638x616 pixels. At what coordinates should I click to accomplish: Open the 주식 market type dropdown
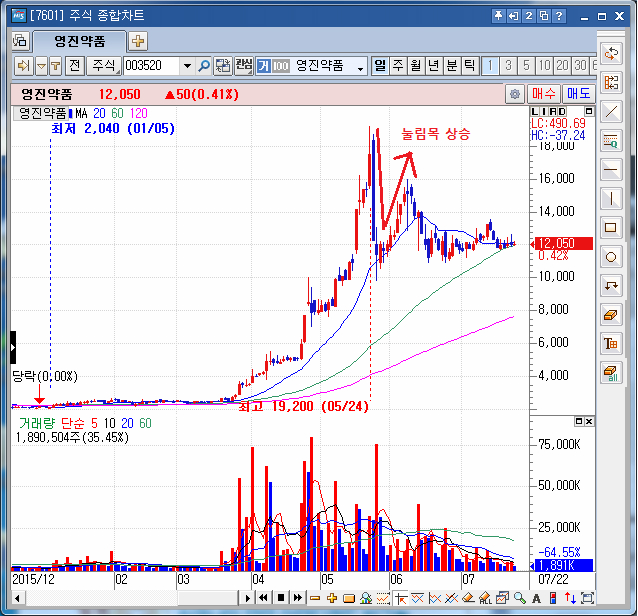(x=103, y=66)
